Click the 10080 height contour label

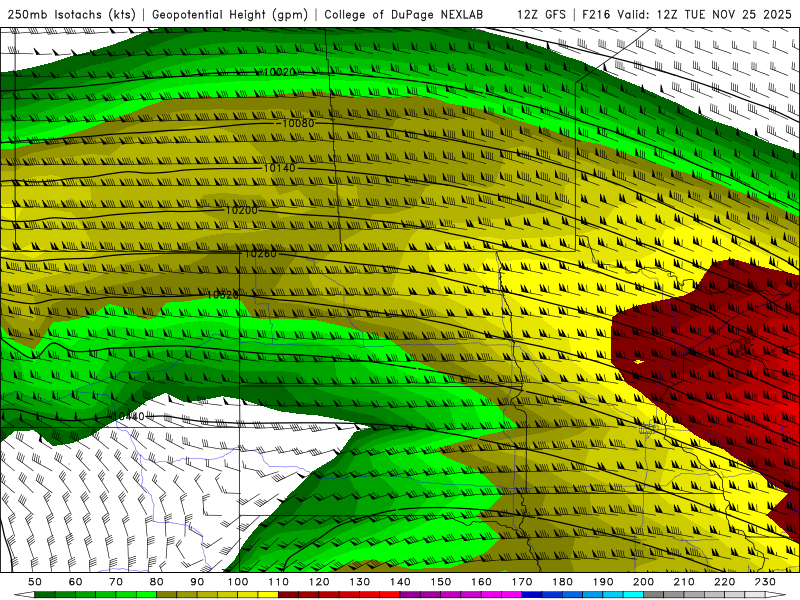coord(298,123)
